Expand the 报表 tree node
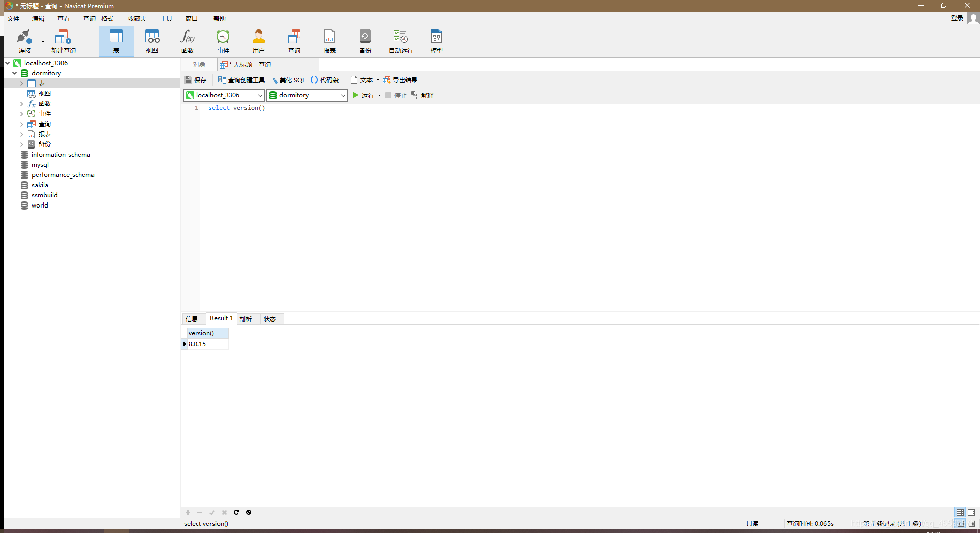980x533 pixels. (x=22, y=134)
